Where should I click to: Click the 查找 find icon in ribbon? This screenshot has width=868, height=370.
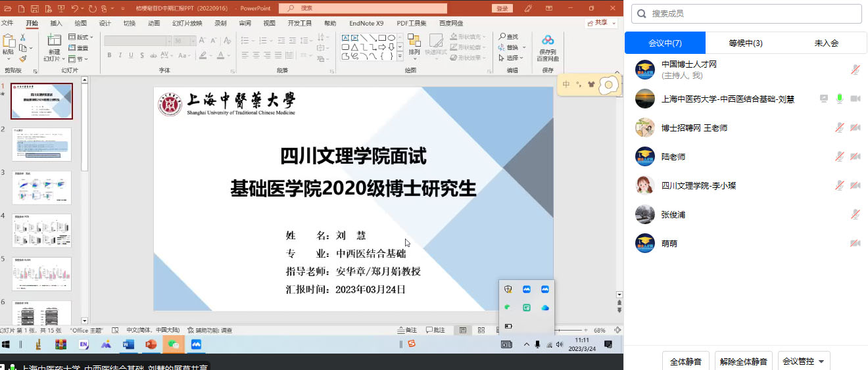[x=508, y=37]
